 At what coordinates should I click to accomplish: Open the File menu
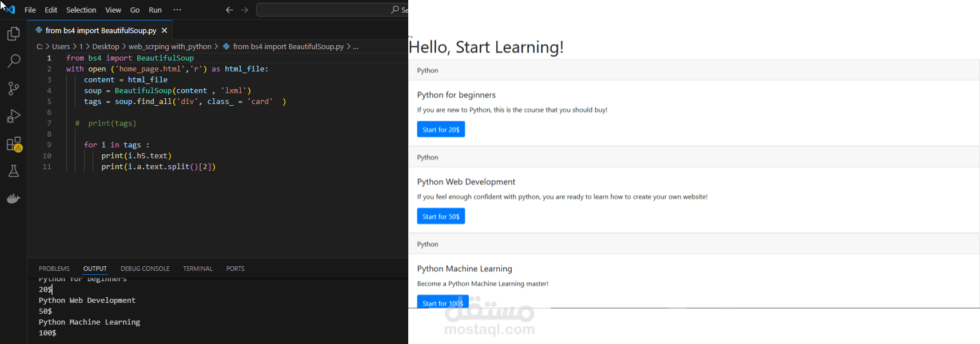coord(30,10)
